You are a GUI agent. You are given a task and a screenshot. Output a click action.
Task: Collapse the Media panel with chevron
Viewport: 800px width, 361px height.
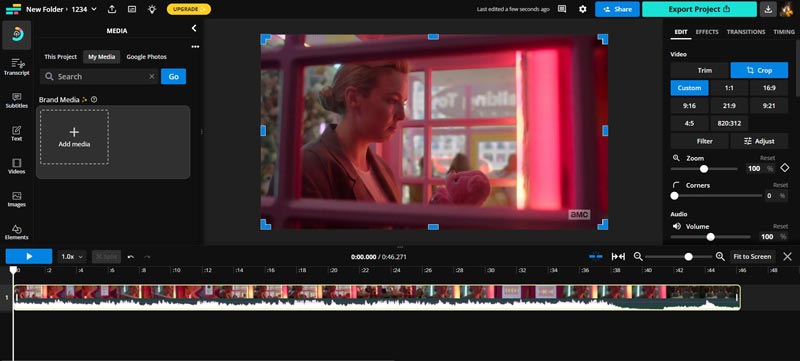click(194, 29)
